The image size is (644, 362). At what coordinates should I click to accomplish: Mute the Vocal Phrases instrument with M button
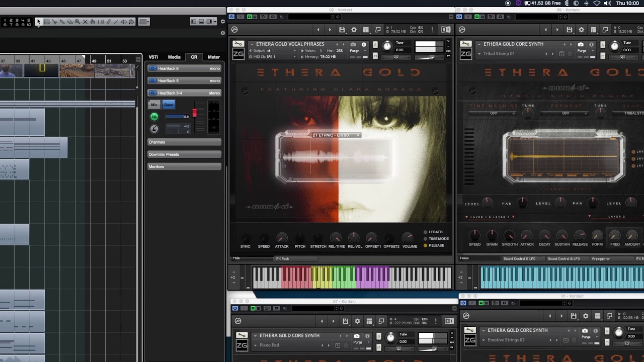coord(376,57)
